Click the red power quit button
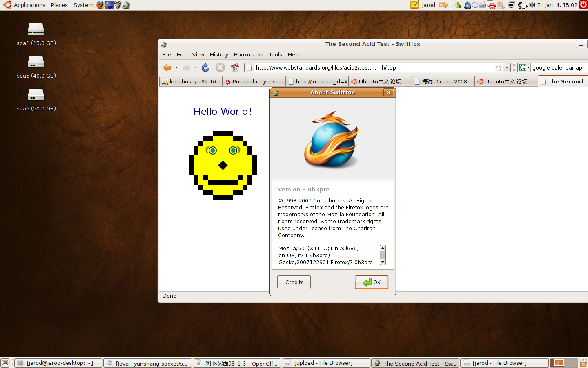Screen dimensions: 588x368 (584, 5)
